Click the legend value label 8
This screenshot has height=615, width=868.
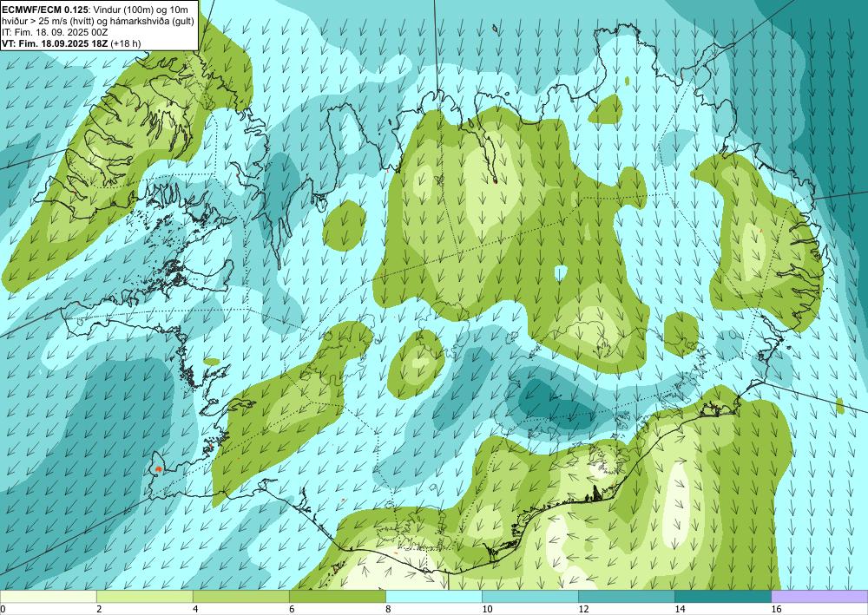[388, 609]
